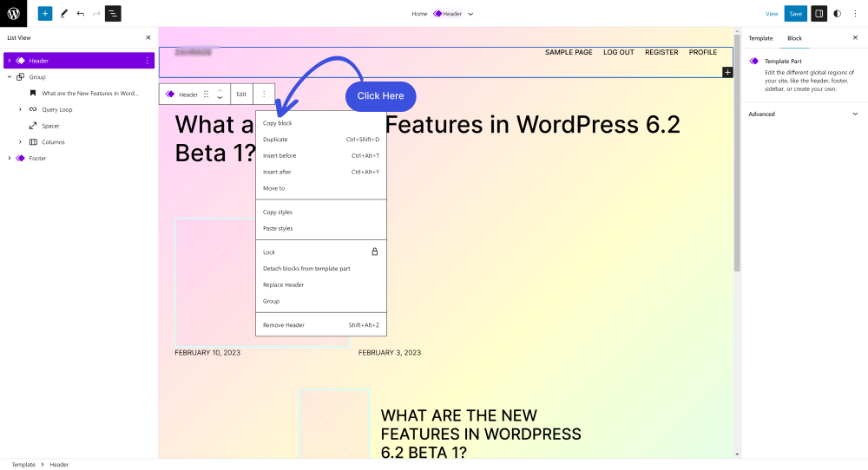This screenshot has width=868, height=470.
Task: Choose Duplicate from the block menu
Action: click(x=321, y=140)
